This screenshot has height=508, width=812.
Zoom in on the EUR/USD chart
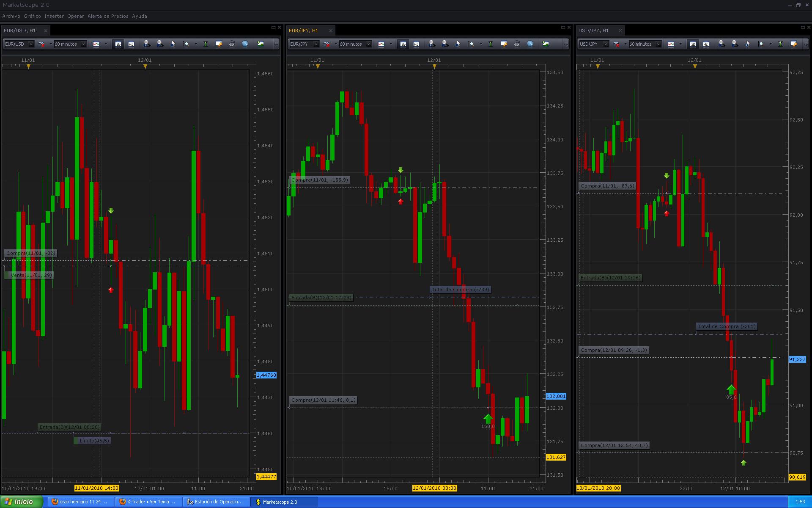[146, 44]
